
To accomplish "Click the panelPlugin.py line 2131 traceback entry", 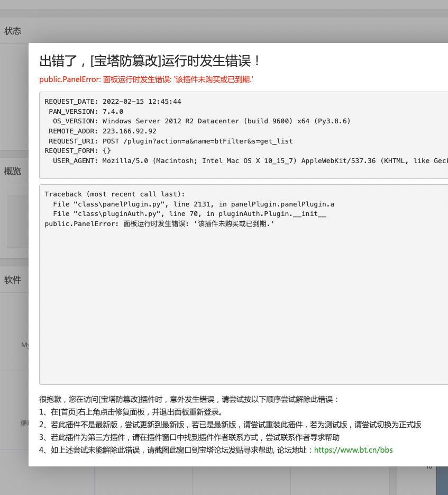I will click(x=194, y=204).
